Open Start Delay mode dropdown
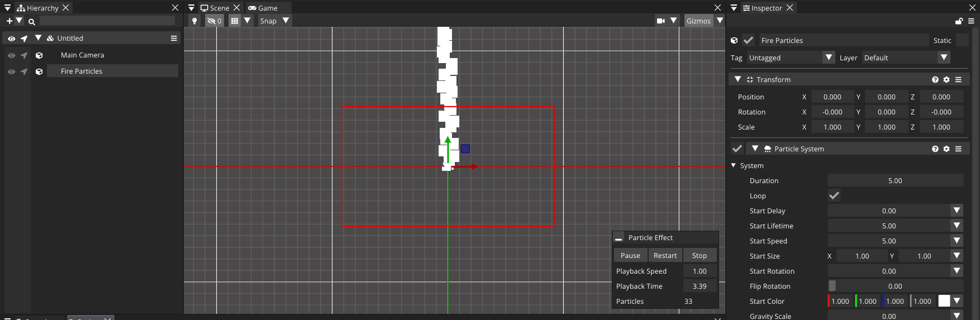This screenshot has height=320, width=980. pyautogui.click(x=957, y=211)
